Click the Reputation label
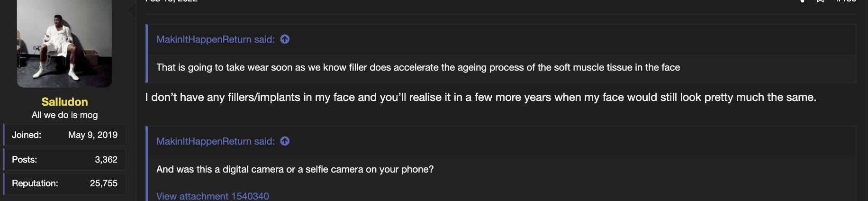This screenshot has height=201, width=868. pyautogui.click(x=35, y=183)
